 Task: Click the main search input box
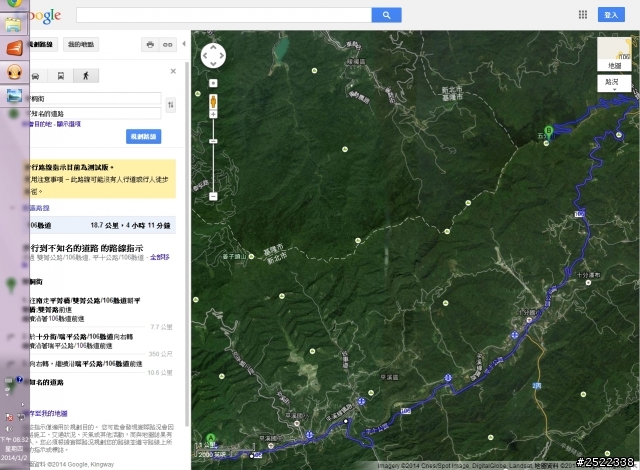[x=224, y=15]
